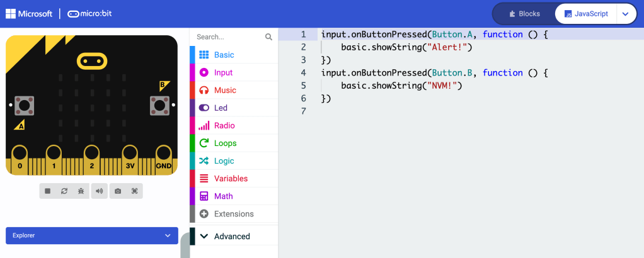Image resolution: width=644 pixels, height=258 pixels.
Task: Expand the Advanced toolbox section
Action: [231, 237]
